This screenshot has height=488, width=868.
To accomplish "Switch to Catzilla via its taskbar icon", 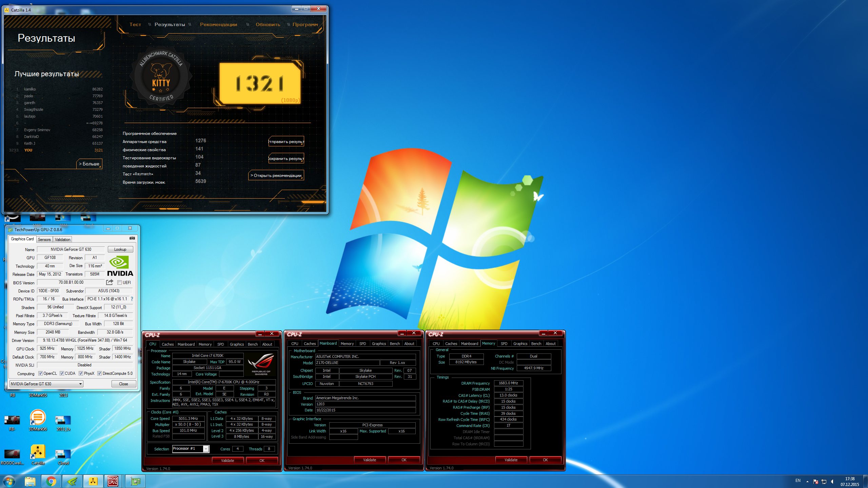I will click(x=93, y=481).
